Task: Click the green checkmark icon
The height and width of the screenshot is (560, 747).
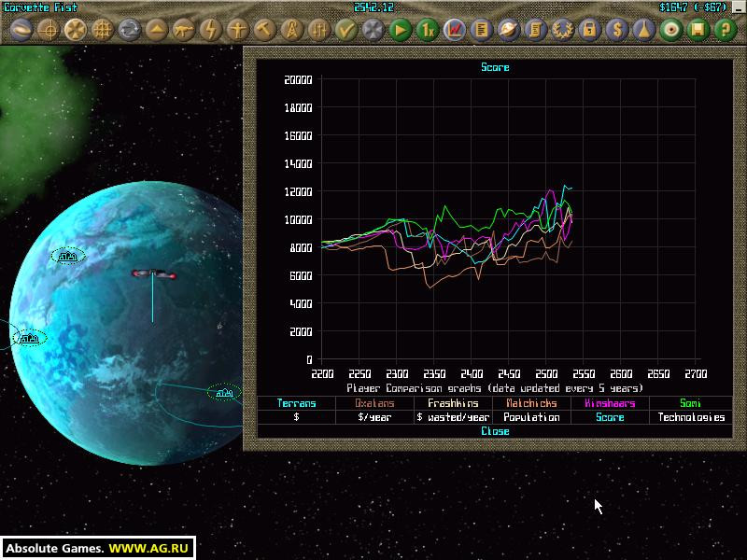Action: 346,30
